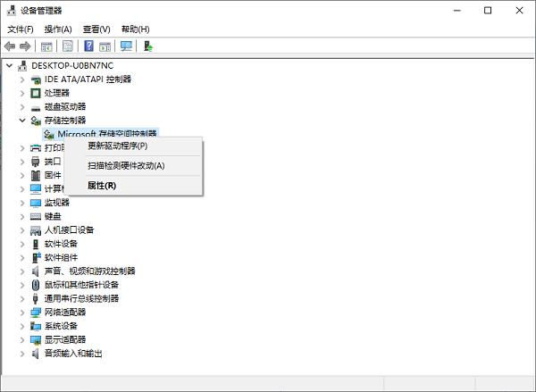
Task: Click the IDE ATA/ATAPI controller icon
Action: coord(36,79)
